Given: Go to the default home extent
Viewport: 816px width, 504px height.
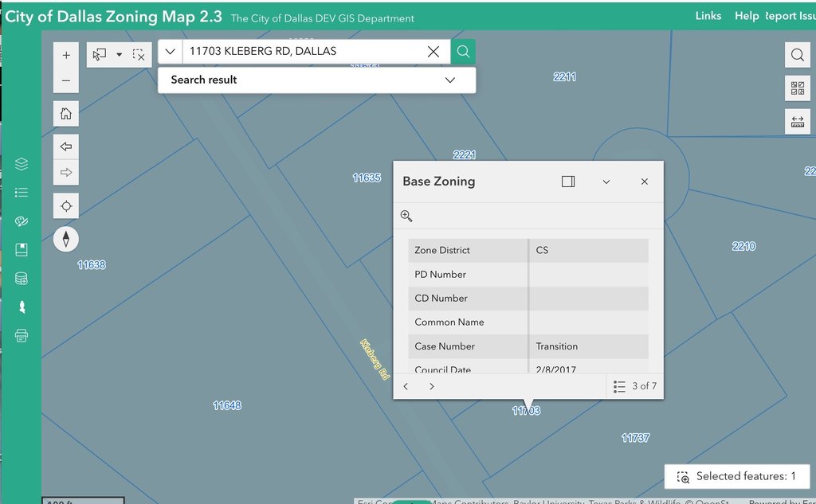Looking at the screenshot, I should [66, 113].
